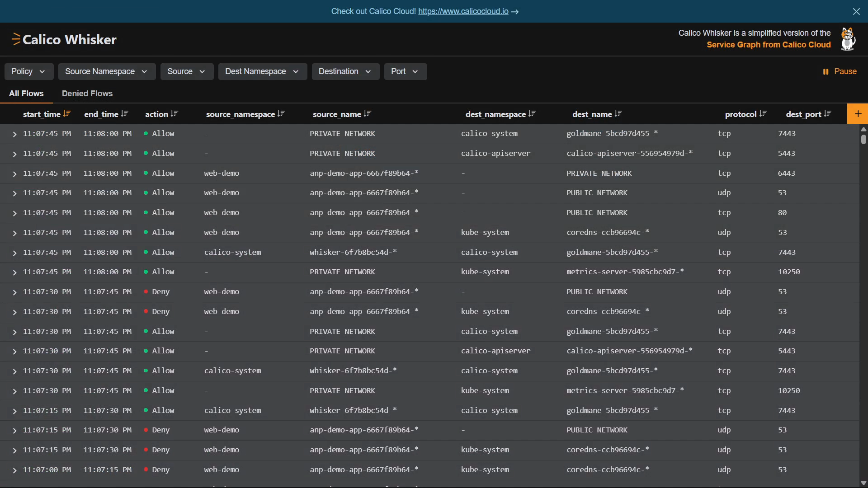Screen dimensions: 868x488
Task: Sort by action column icon
Action: click(175, 114)
